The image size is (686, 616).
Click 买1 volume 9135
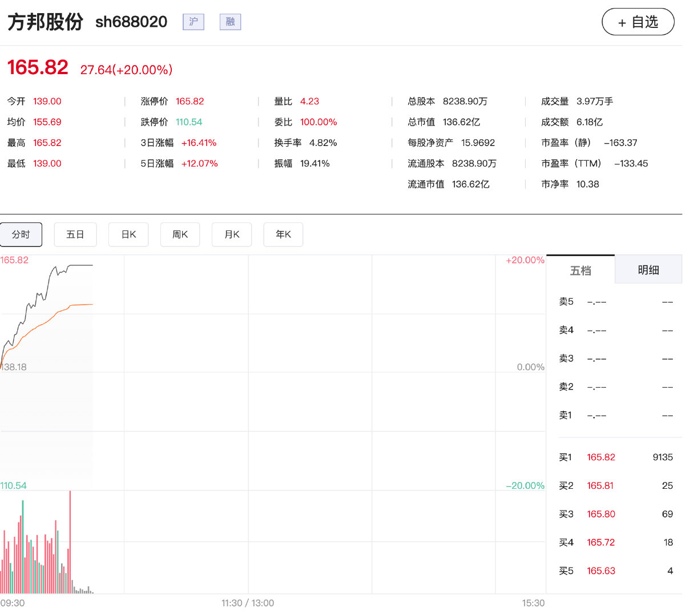(x=663, y=457)
